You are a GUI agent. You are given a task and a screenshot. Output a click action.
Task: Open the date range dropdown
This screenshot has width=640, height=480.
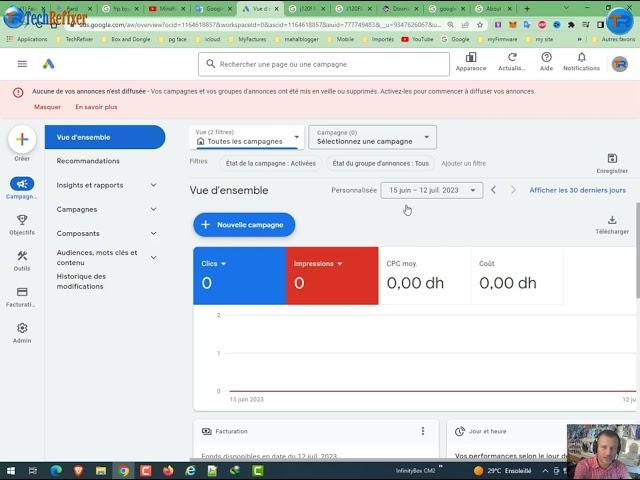coord(432,190)
